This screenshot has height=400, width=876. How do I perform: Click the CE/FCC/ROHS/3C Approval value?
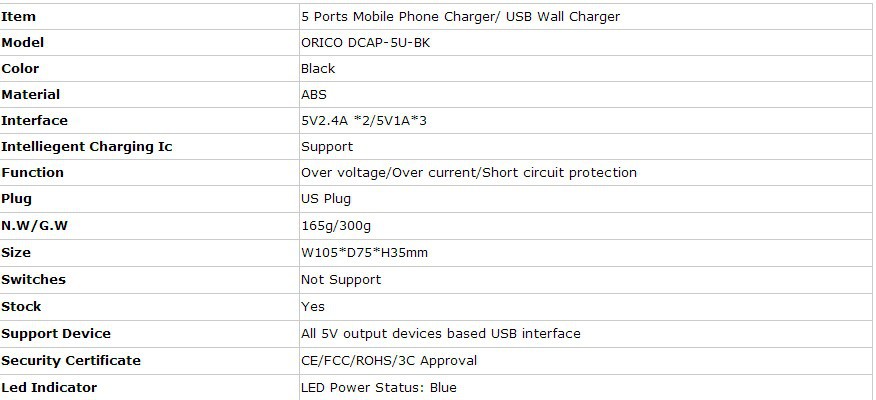[x=389, y=360]
